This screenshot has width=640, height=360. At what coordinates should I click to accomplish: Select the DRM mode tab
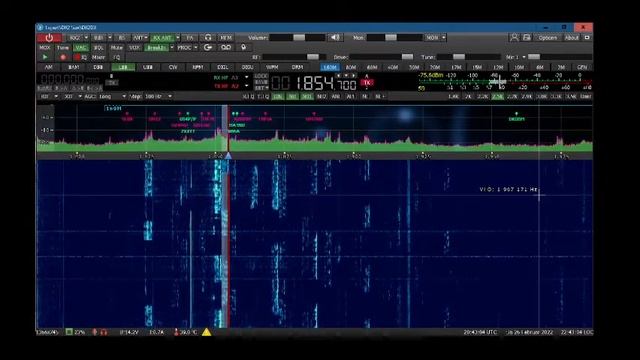point(297,67)
